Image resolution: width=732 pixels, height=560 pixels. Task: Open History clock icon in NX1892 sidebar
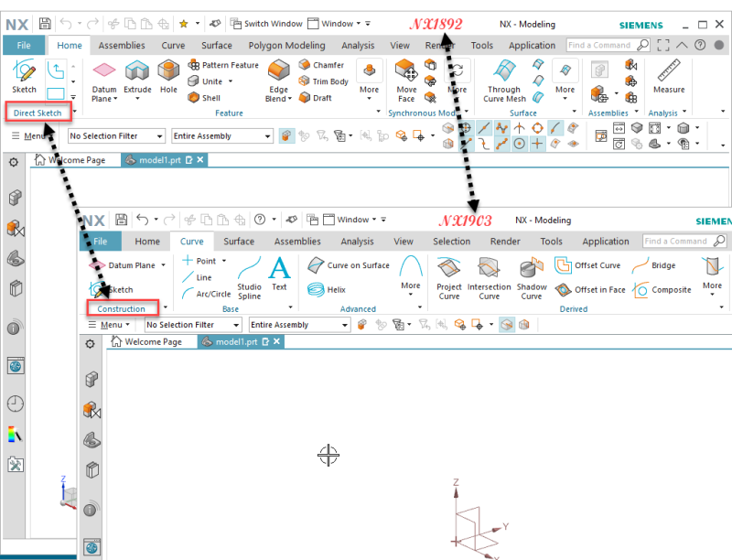(x=15, y=404)
